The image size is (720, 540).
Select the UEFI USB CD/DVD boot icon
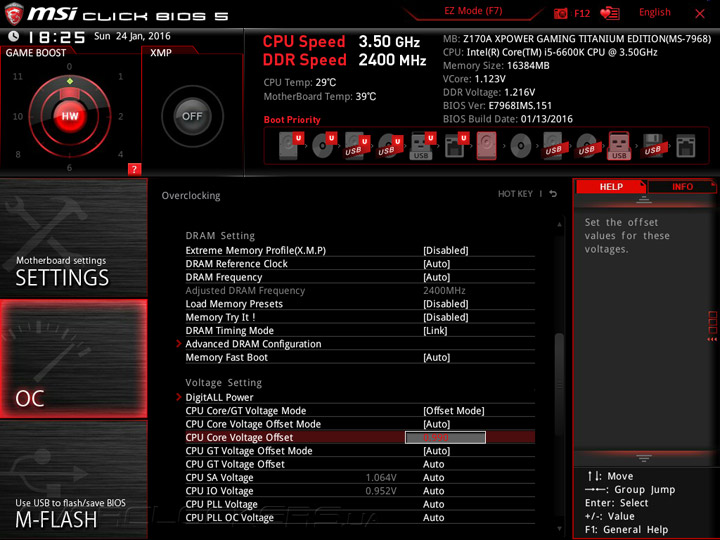[390, 146]
